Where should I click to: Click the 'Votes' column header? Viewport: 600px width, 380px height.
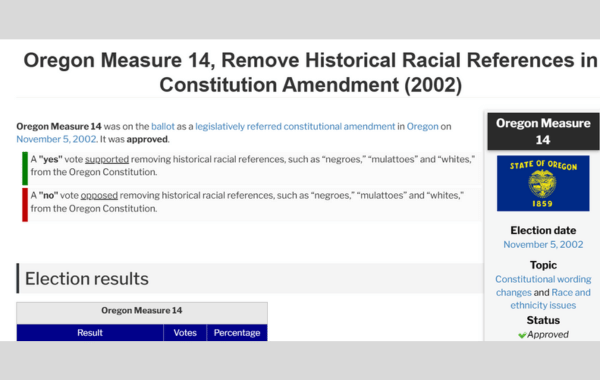coord(185,333)
